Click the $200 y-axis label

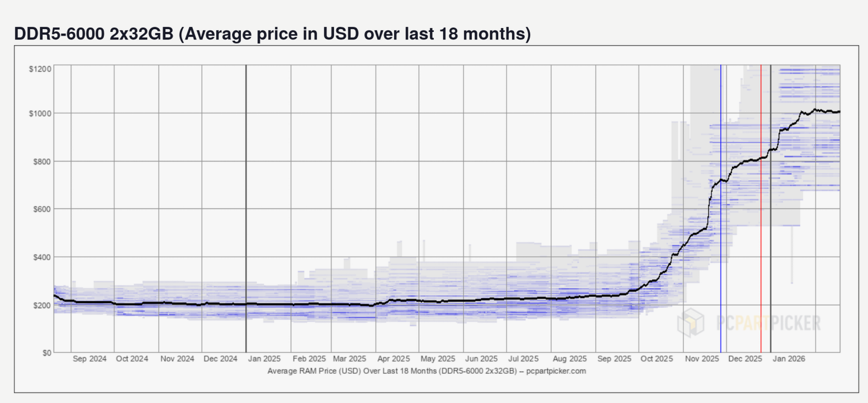pos(42,305)
